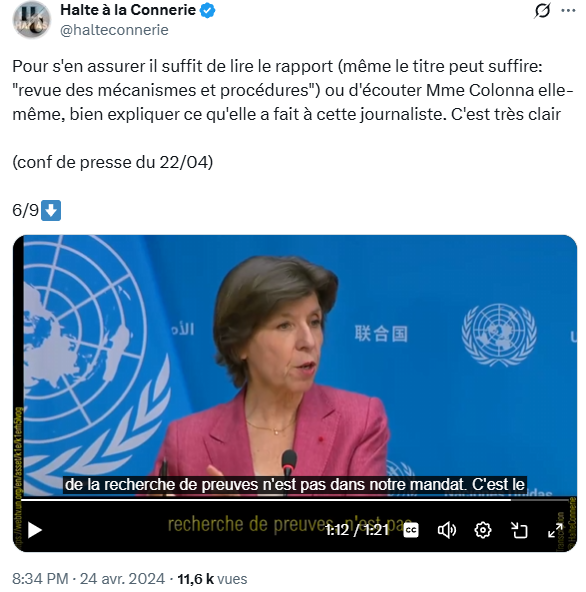Play the paused video

(35, 530)
